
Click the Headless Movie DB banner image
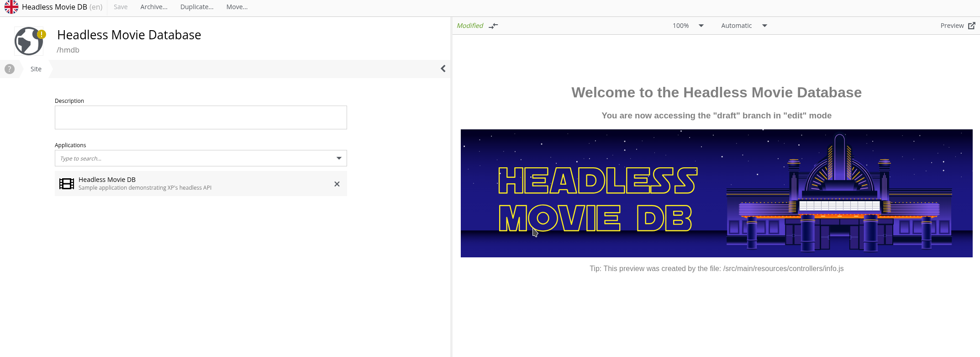pyautogui.click(x=716, y=193)
